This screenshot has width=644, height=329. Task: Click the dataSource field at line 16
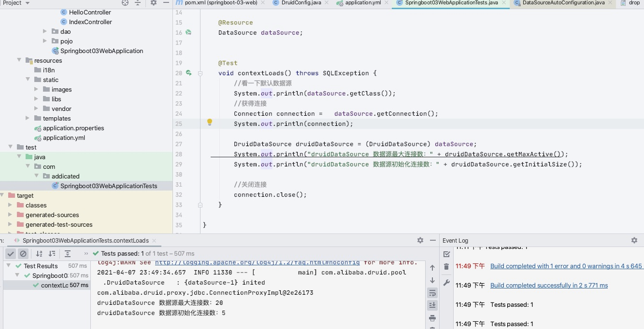[280, 33]
